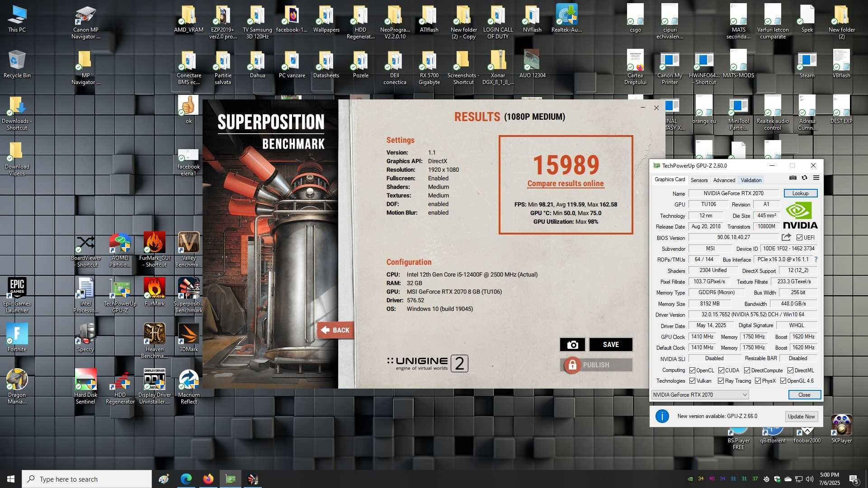Open FurMark desktop icon
Viewport: 868px width, 488px height.
pos(154,292)
